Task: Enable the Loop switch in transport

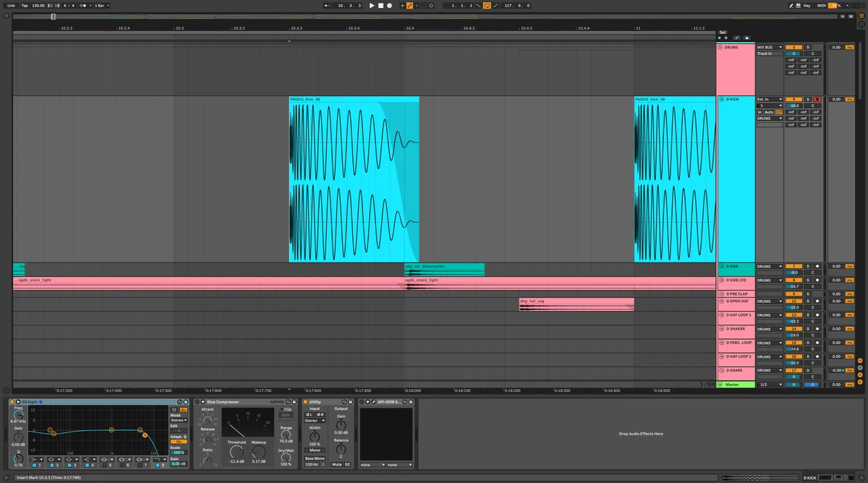Action: tap(487, 5)
